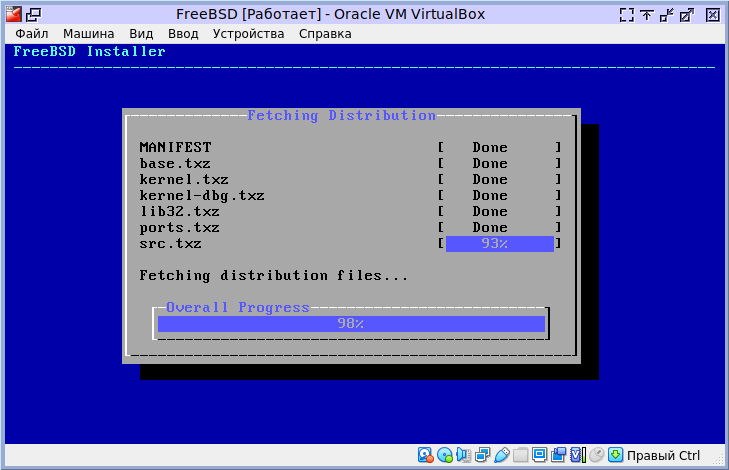Click the video capture status icon

pyautogui.click(x=558, y=455)
